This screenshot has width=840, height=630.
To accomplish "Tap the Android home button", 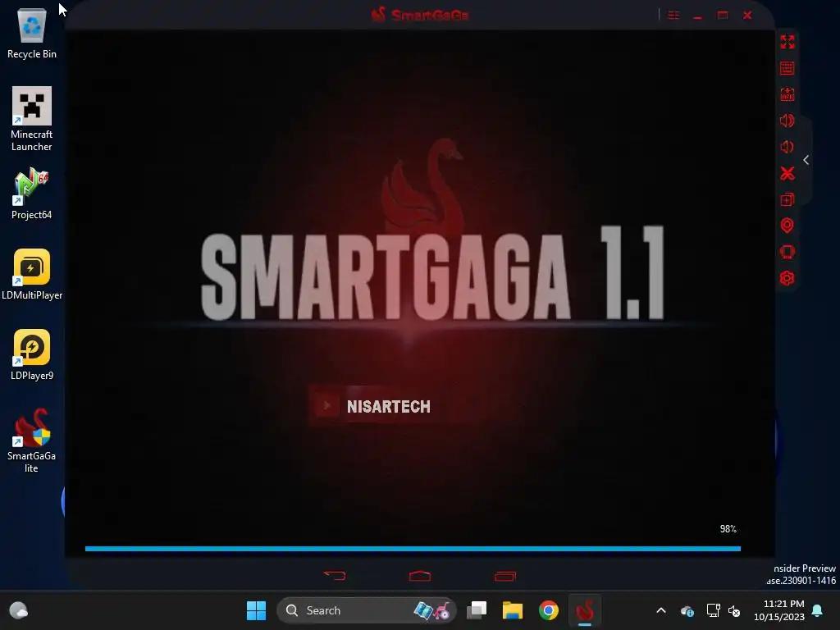I will coord(419,576).
